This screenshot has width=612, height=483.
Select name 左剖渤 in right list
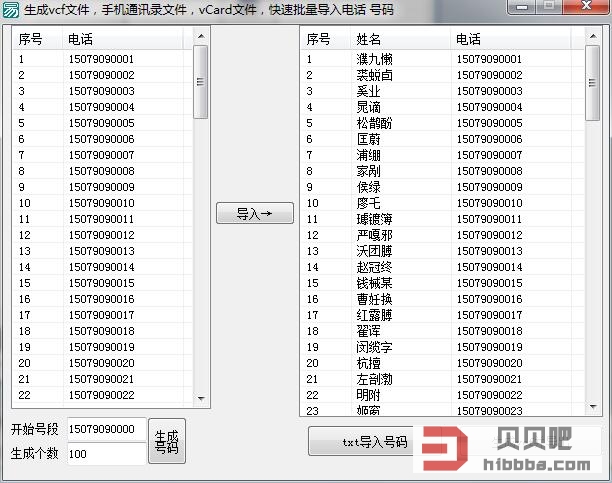[374, 379]
